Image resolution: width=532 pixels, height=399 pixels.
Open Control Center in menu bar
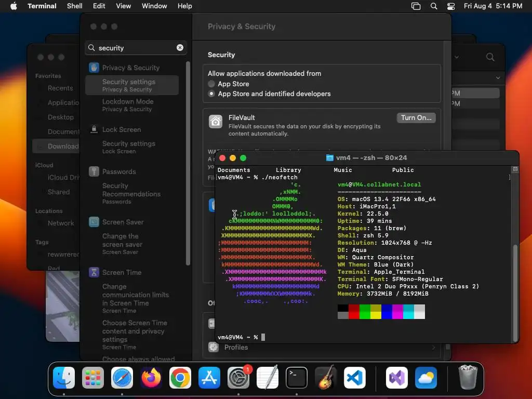(x=451, y=6)
